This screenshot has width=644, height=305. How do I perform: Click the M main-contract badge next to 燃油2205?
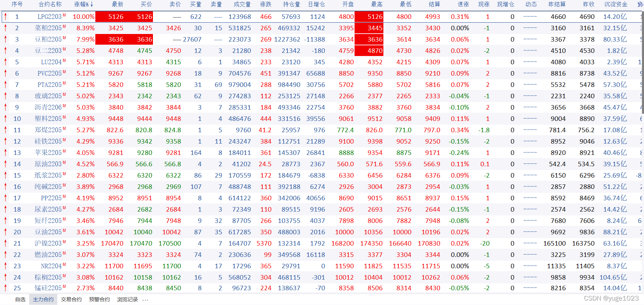(64, 253)
